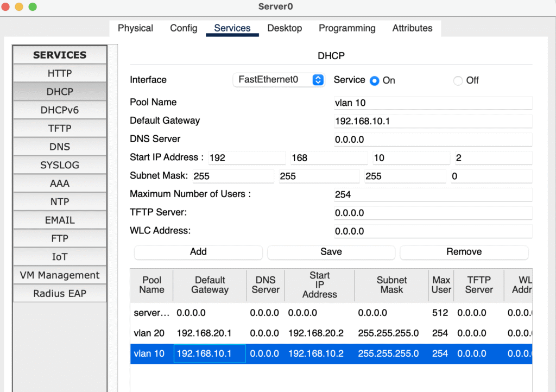Viewport: 556px width, 392px height.
Task: Edit second octet of Subnet Mask
Action: point(319,176)
